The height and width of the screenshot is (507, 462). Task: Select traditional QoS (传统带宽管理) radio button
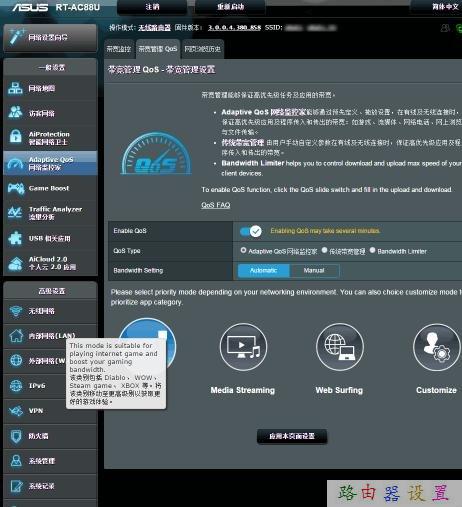pos(324,250)
